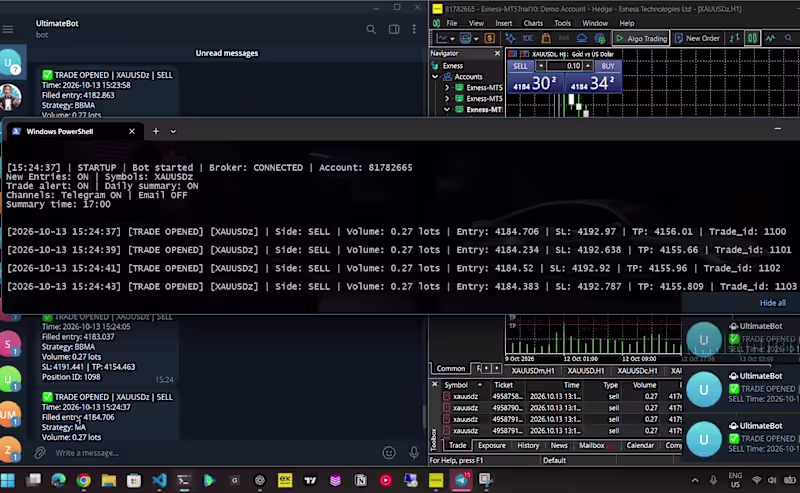This screenshot has height=493, width=800.
Task: Expand the first Exness-MT5 account node
Action: [447, 88]
